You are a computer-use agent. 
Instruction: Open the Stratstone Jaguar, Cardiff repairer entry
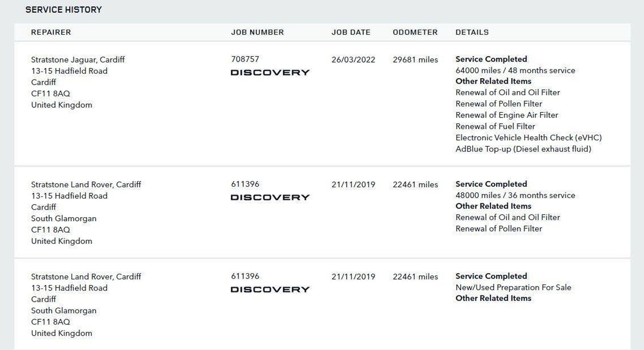coord(78,59)
